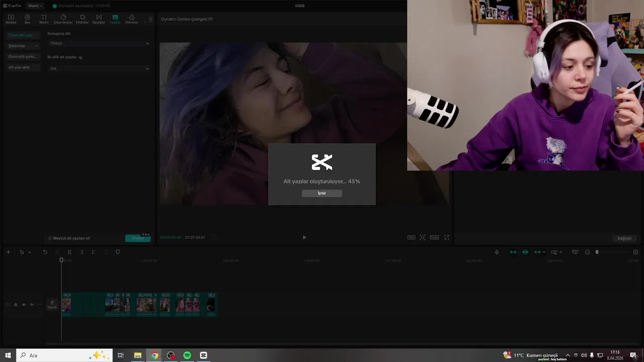This screenshot has width=644, height=362.
Task: Open the Geçişler transitions tab
Action: click(x=99, y=19)
